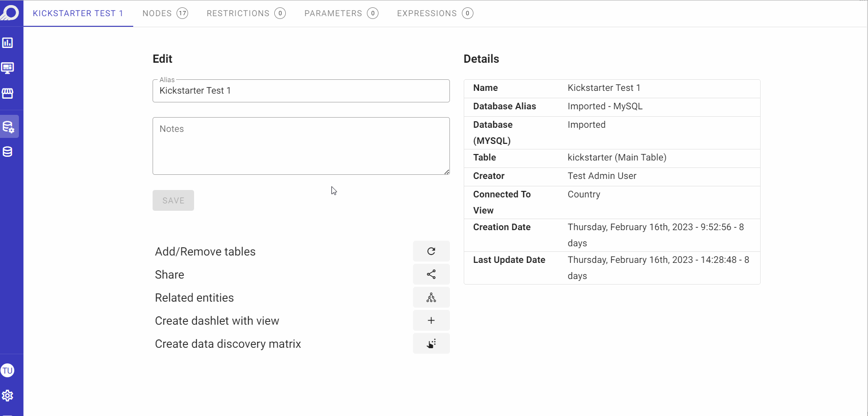Click the app logo at top left

point(10,12)
